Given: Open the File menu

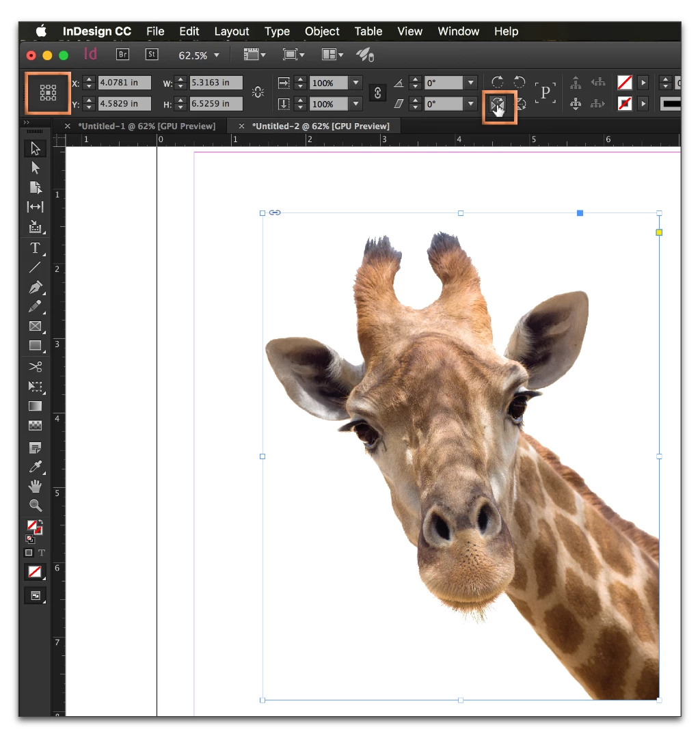Looking at the screenshot, I should click(155, 31).
